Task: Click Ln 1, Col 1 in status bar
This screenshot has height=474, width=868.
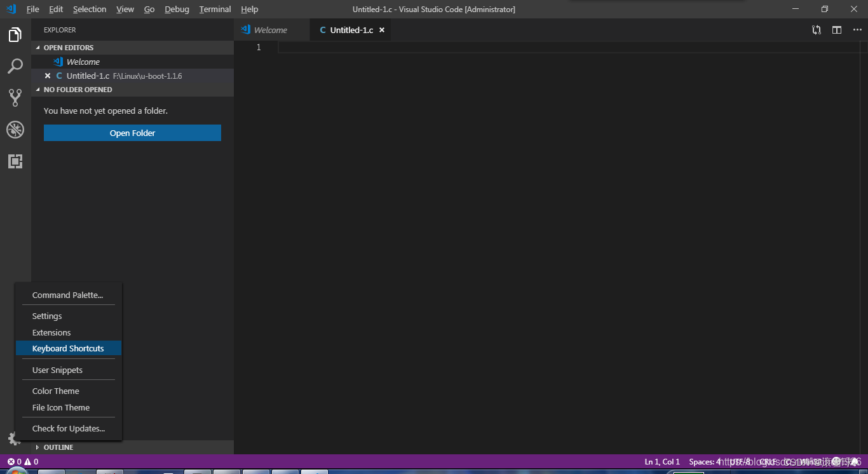Action: pyautogui.click(x=662, y=462)
